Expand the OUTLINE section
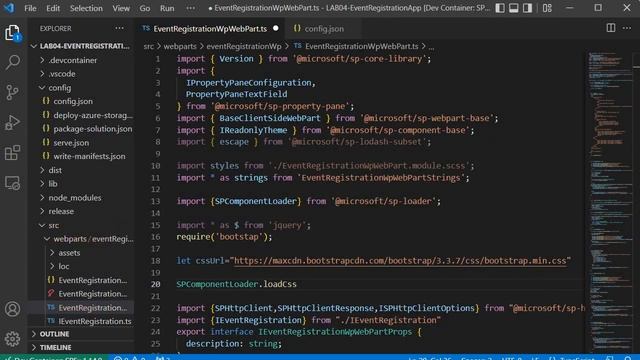Screen dimensions: 640x360 [82, 334]
